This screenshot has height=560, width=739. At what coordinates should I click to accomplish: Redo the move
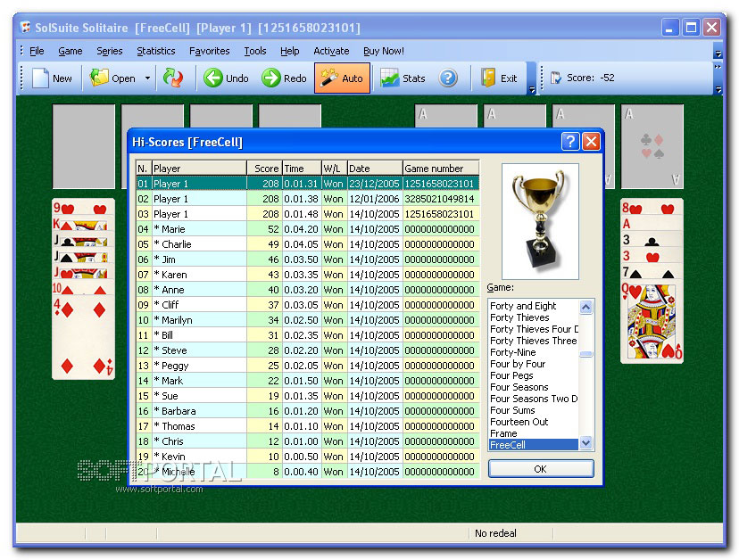(x=285, y=78)
